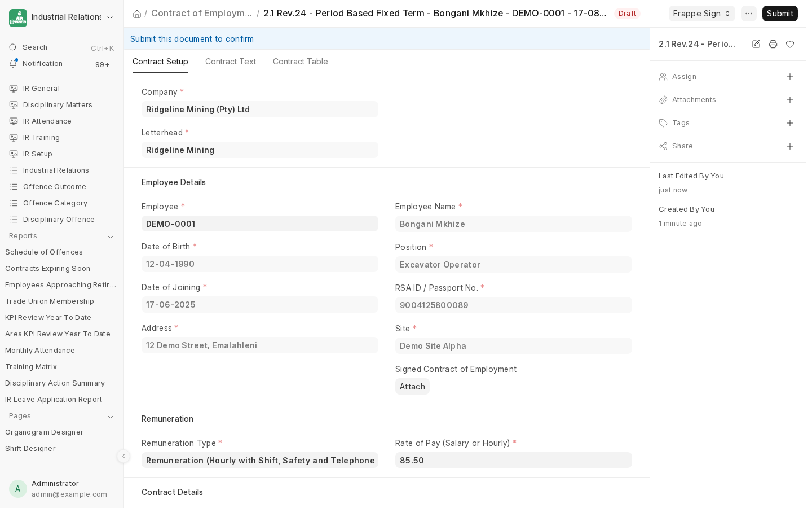Click Disciplinary Offence list icon

pyautogui.click(x=14, y=220)
